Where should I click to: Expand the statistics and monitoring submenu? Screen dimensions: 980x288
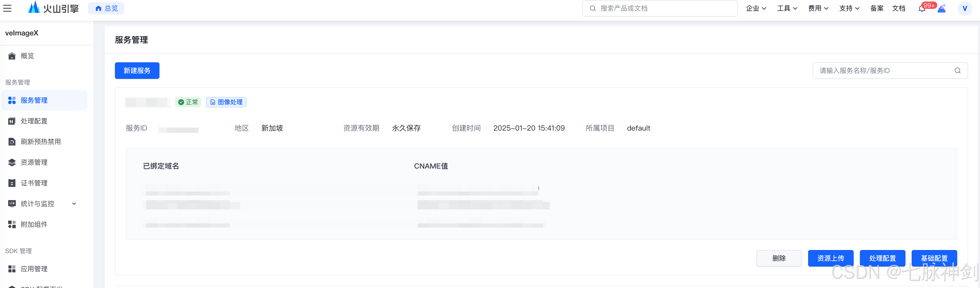pos(74,204)
